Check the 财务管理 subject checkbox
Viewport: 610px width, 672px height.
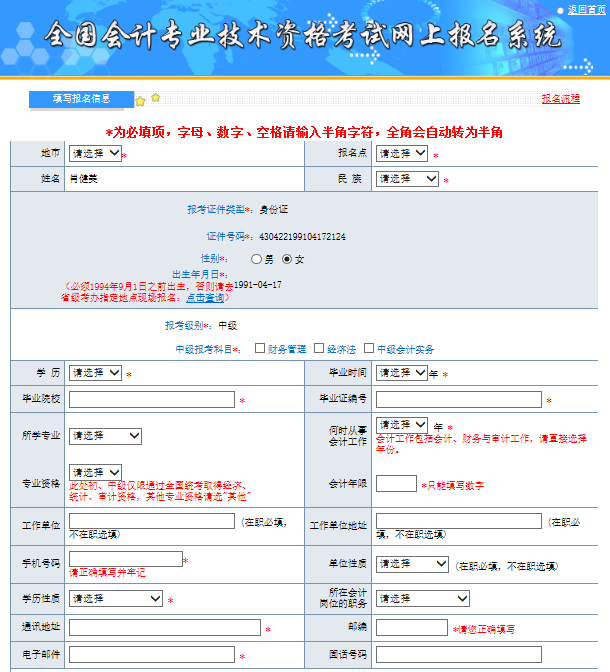click(x=260, y=348)
